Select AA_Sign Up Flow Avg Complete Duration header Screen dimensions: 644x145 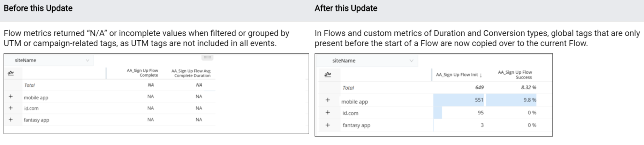click(x=191, y=73)
